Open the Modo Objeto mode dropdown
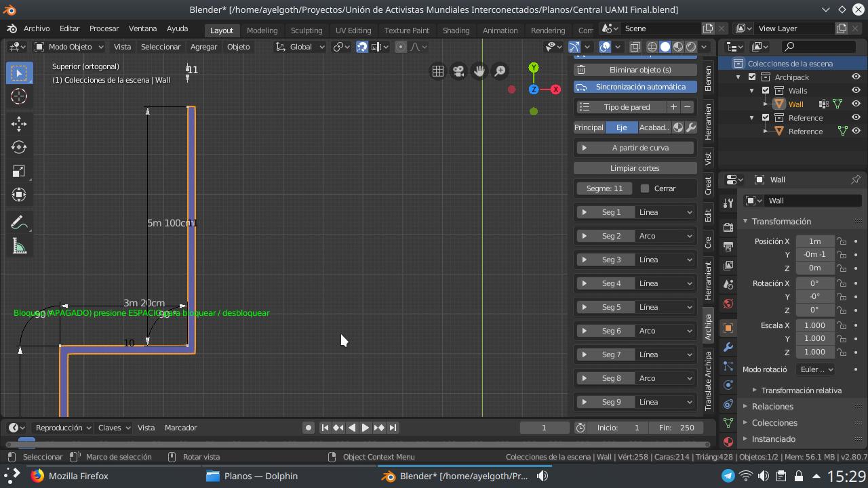Viewport: 868px width, 488px height. [x=69, y=47]
